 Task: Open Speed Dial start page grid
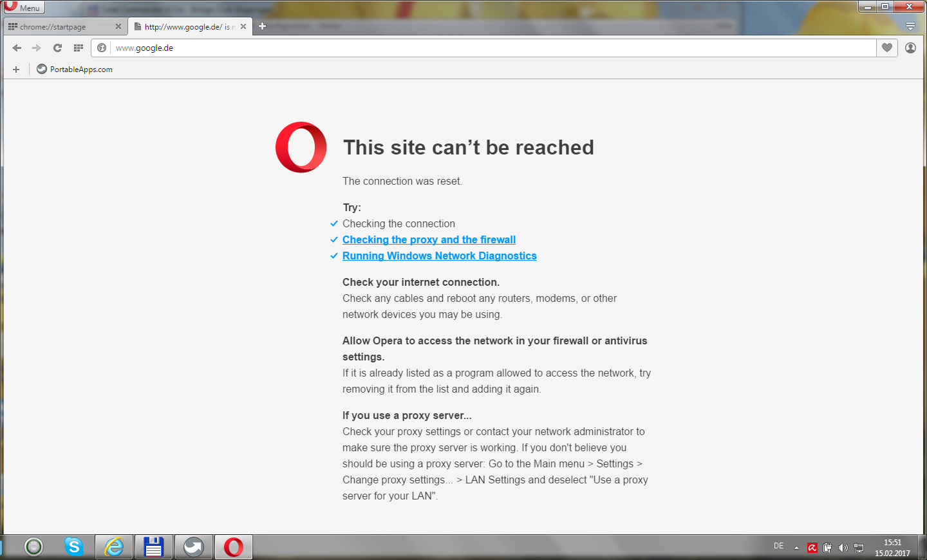point(79,48)
